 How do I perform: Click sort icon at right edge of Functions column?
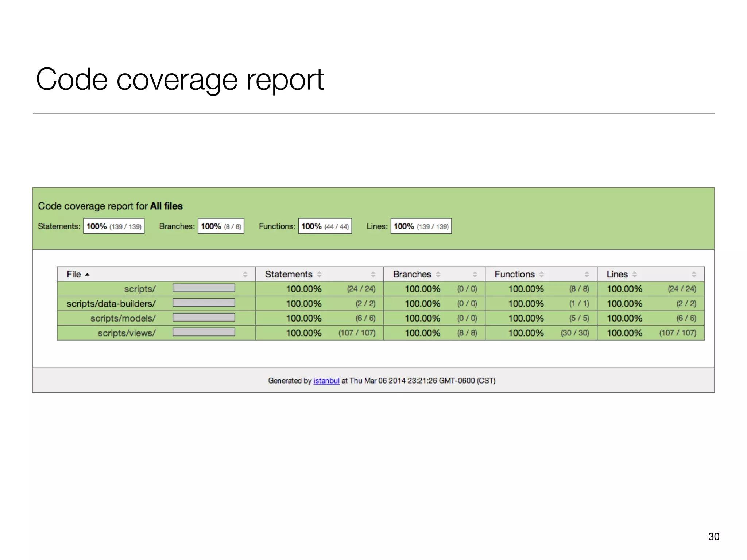coord(587,275)
